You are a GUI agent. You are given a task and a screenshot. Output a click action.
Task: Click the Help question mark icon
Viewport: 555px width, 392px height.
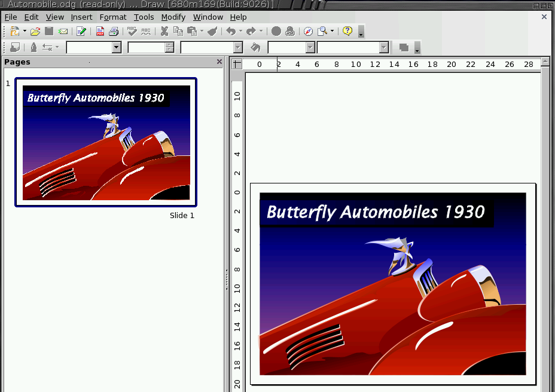click(347, 31)
